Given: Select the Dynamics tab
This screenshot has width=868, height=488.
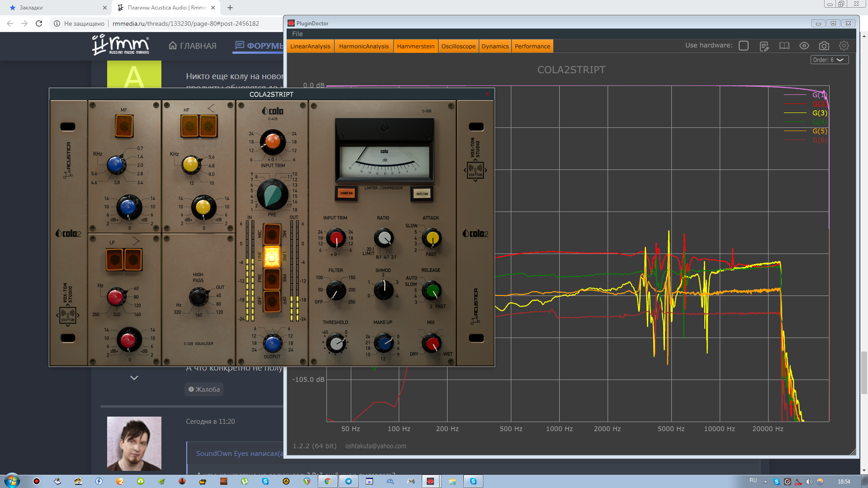Looking at the screenshot, I should tap(495, 46).
